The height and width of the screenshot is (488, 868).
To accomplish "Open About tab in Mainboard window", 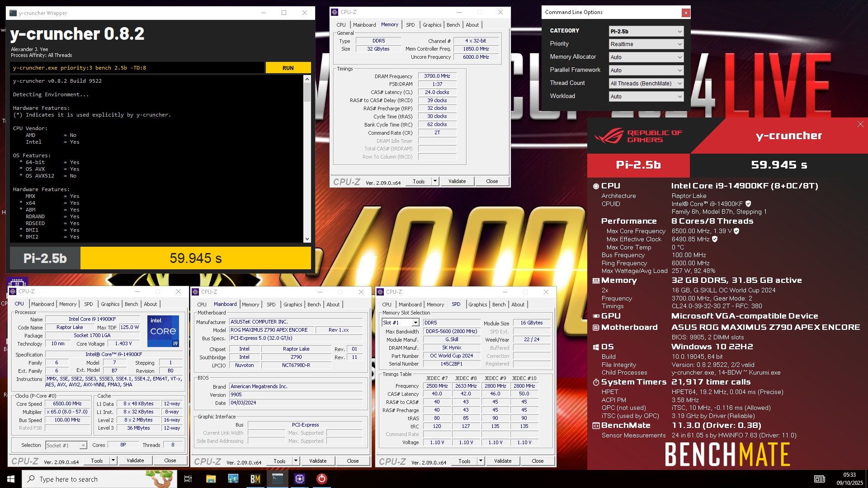I will pyautogui.click(x=333, y=305).
